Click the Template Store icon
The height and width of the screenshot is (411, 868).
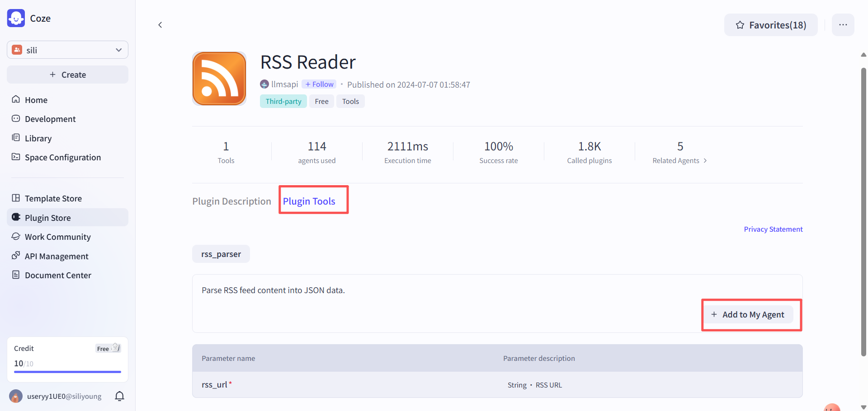tap(16, 198)
